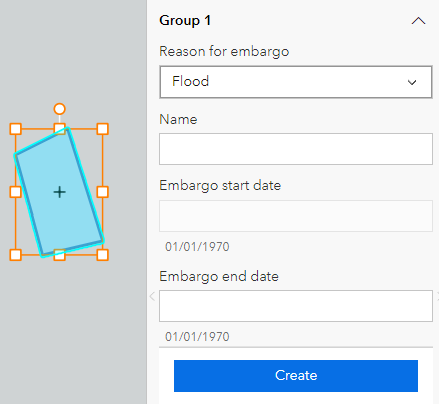Click the panel collapse arrow on left edge
Viewport: 439px width, 404px height.
point(152,296)
